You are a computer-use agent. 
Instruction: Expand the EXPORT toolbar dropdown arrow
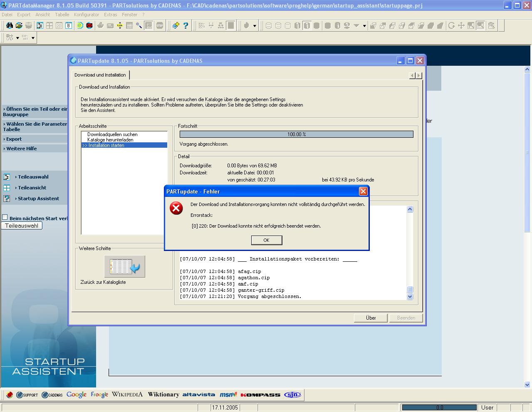point(33,38)
